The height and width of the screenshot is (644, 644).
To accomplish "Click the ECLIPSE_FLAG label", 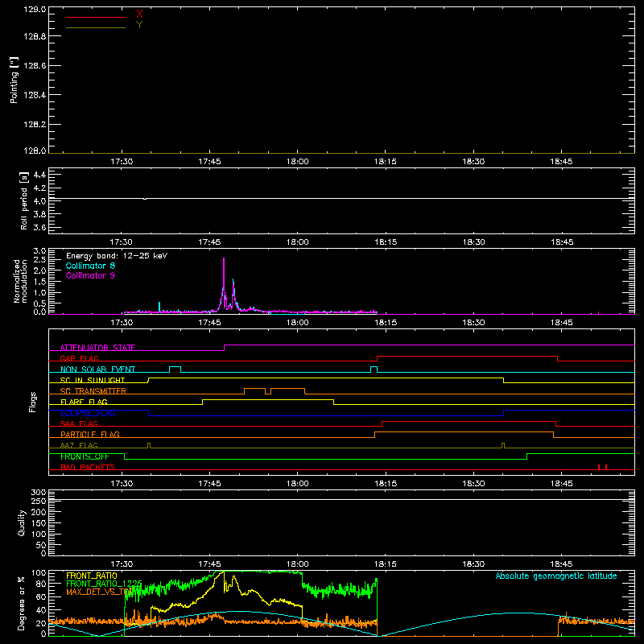I will [88, 413].
